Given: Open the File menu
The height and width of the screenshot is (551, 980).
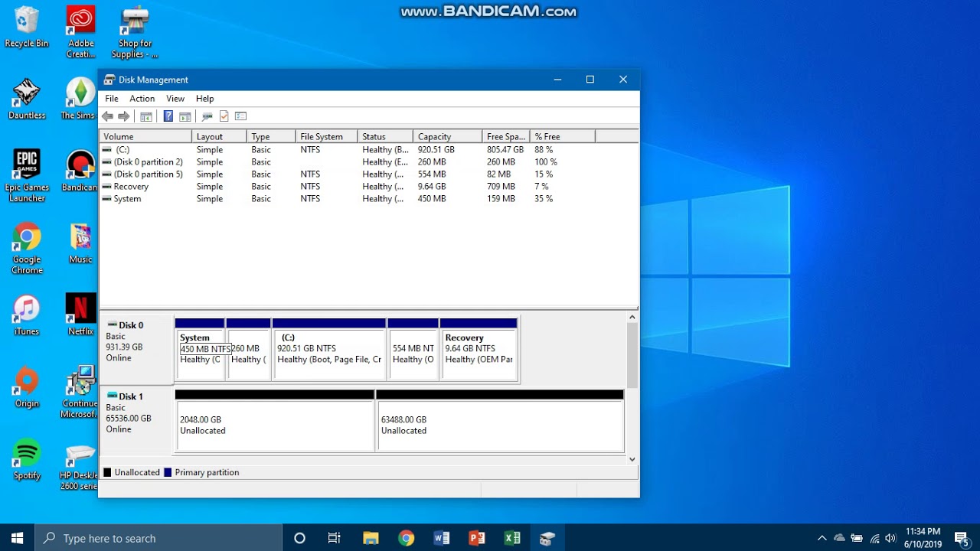Looking at the screenshot, I should (x=112, y=99).
